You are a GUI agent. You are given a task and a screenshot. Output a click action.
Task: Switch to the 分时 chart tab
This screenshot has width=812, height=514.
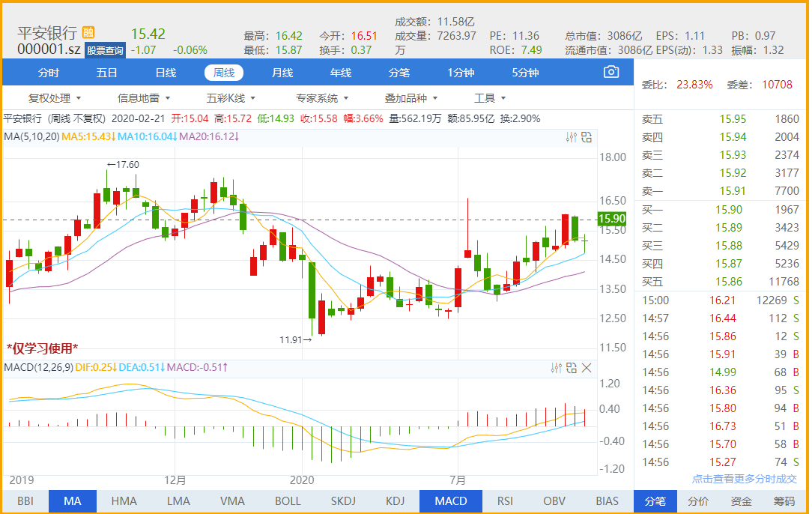click(49, 73)
